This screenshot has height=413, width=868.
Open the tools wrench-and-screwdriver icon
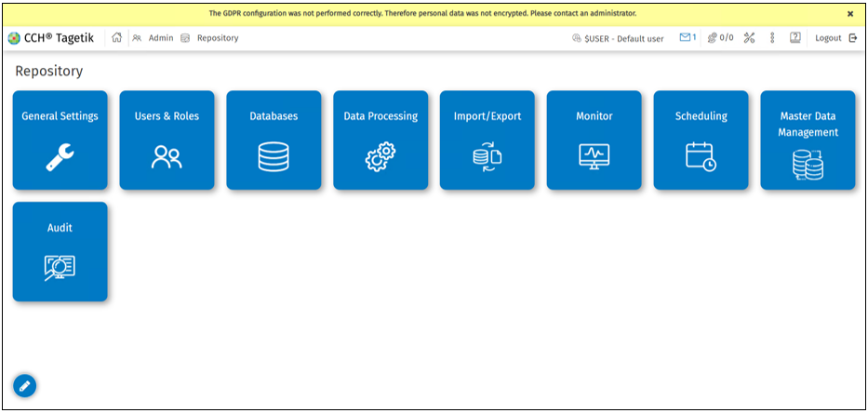point(750,37)
